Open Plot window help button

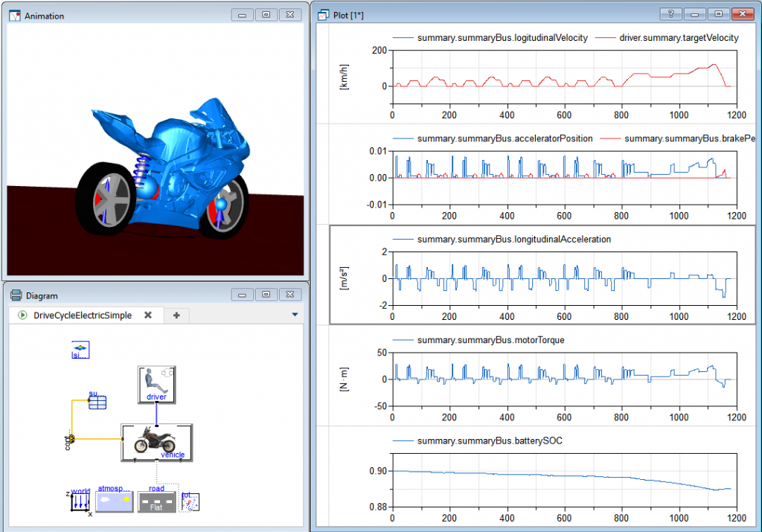[x=670, y=14]
